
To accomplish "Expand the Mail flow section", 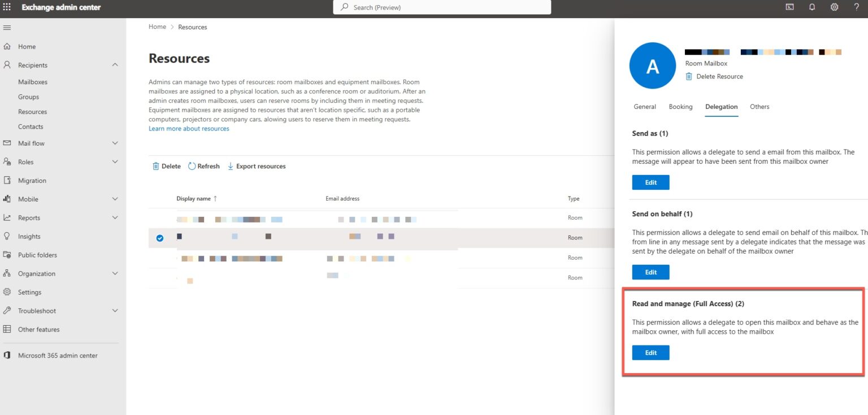I will (115, 143).
